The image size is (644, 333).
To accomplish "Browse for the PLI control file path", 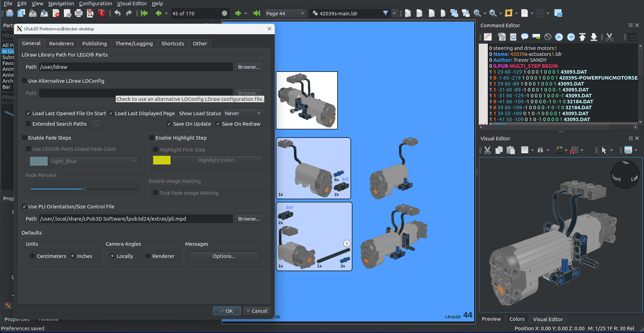I will [x=248, y=218].
